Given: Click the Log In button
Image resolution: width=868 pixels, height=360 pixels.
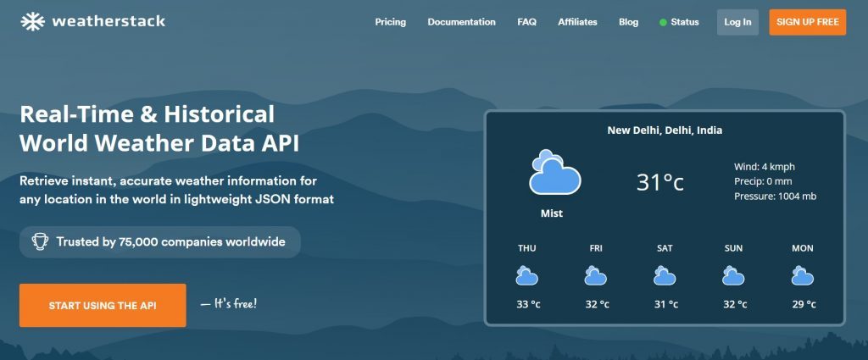Looking at the screenshot, I should click(x=738, y=22).
